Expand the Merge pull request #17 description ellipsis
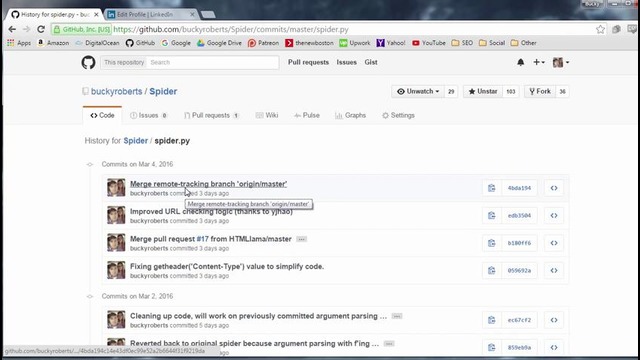640x360 pixels. click(301, 239)
